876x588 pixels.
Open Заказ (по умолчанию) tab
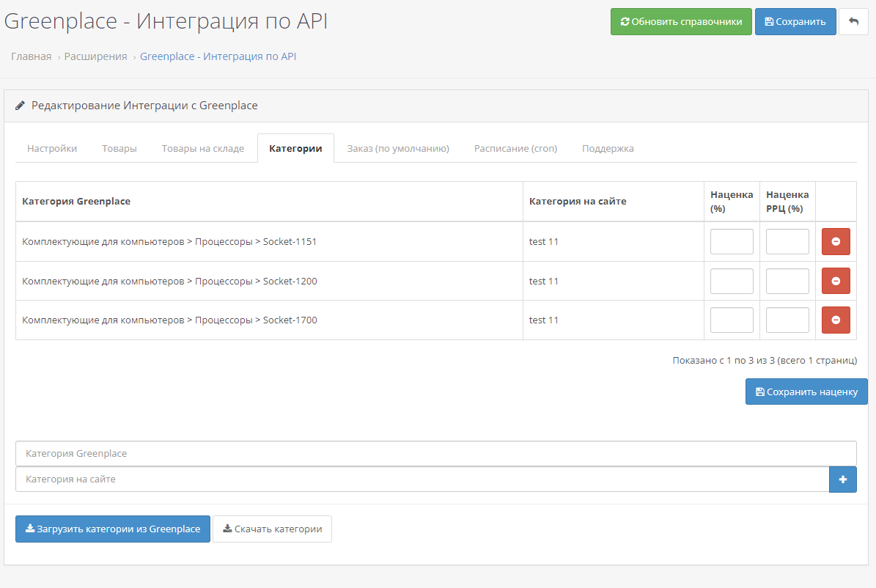[398, 148]
